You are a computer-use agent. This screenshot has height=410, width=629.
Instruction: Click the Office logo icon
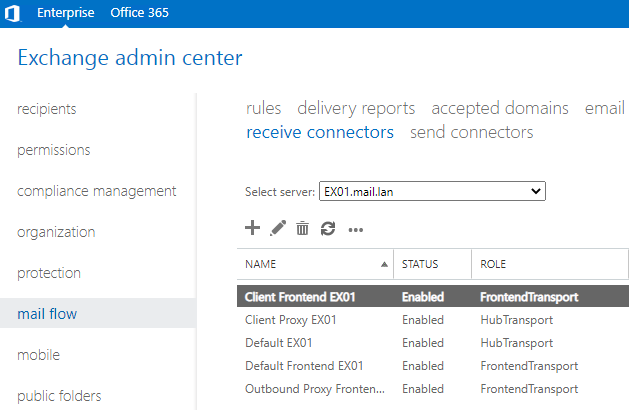(14, 13)
